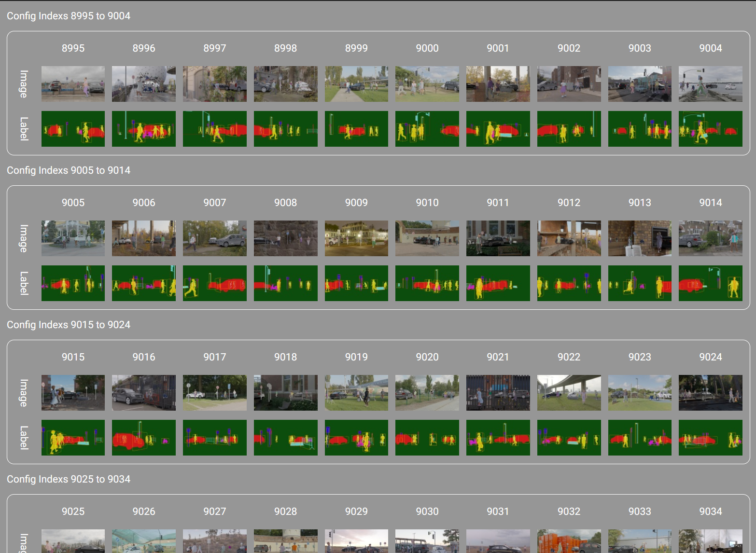Open label thumbnail for config 8995
Viewport: 756px width, 553px height.
(73, 129)
